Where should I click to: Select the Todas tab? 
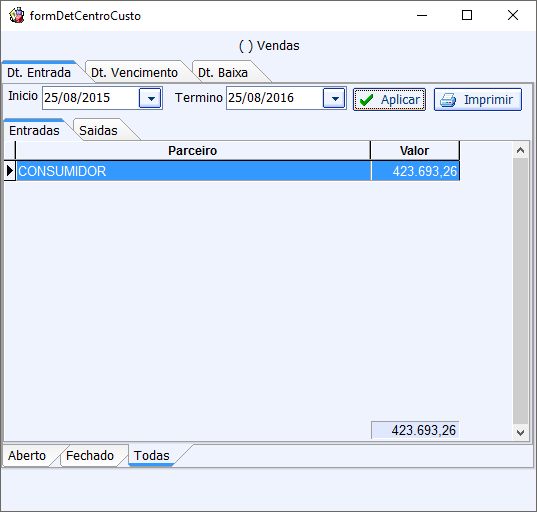[151, 455]
